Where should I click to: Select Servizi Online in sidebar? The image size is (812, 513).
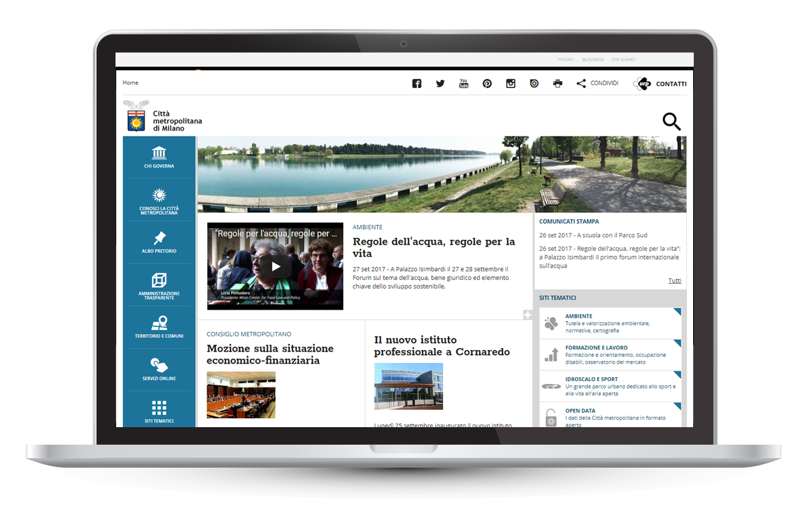(x=159, y=369)
